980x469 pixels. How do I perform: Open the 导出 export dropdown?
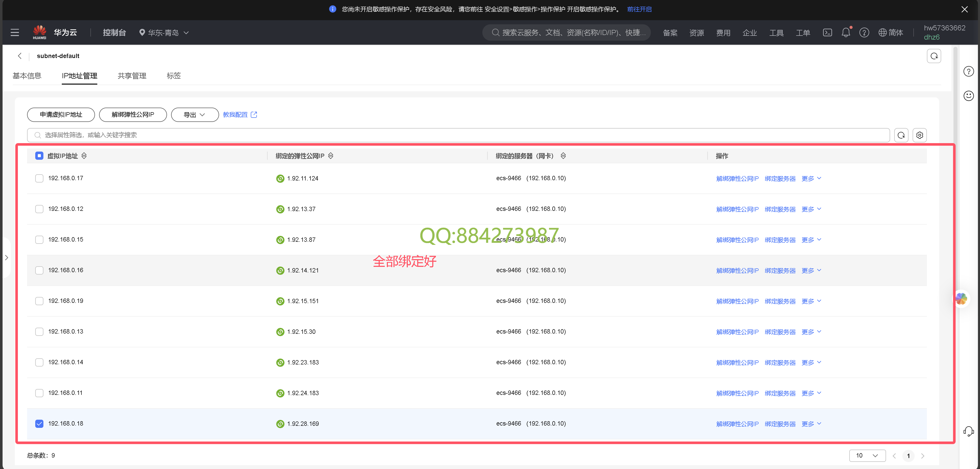tap(195, 115)
